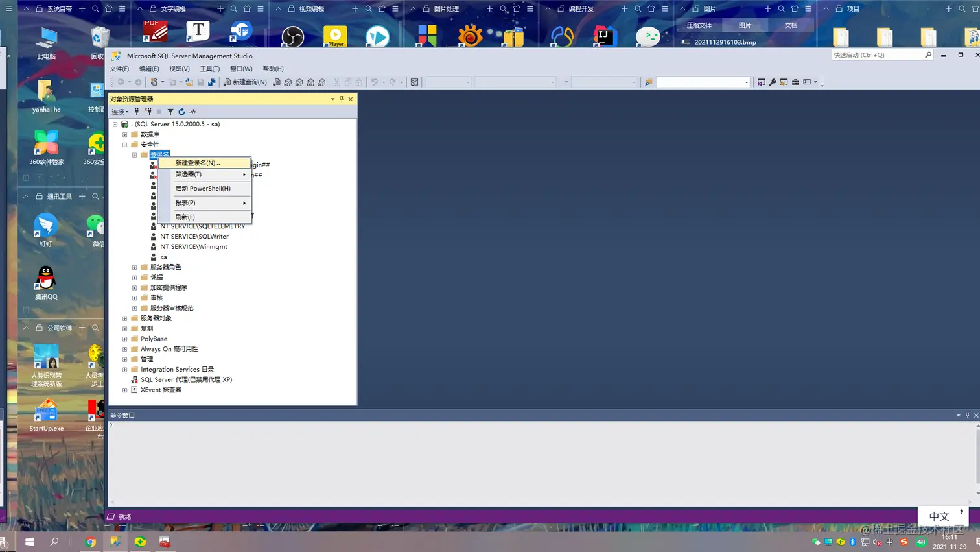
Task: Expand the PolyBase node
Action: pyautogui.click(x=125, y=339)
